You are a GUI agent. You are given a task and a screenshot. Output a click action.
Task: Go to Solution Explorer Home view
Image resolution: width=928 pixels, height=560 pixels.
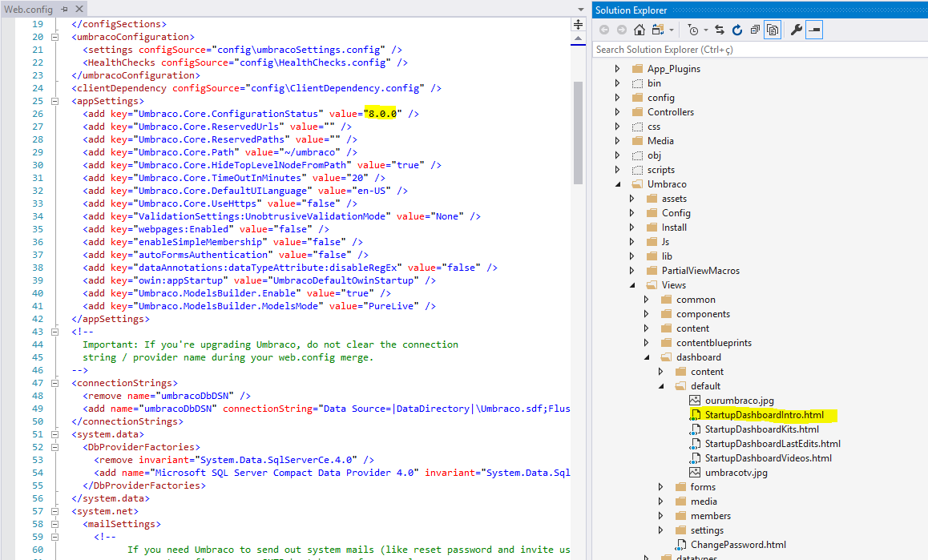point(640,30)
